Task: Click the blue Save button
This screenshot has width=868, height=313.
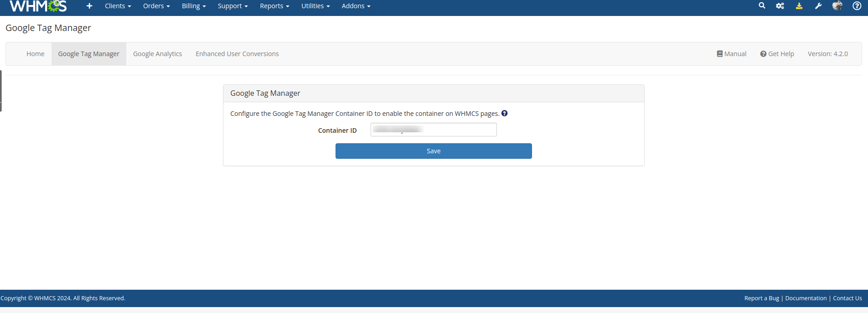Action: coord(434,151)
